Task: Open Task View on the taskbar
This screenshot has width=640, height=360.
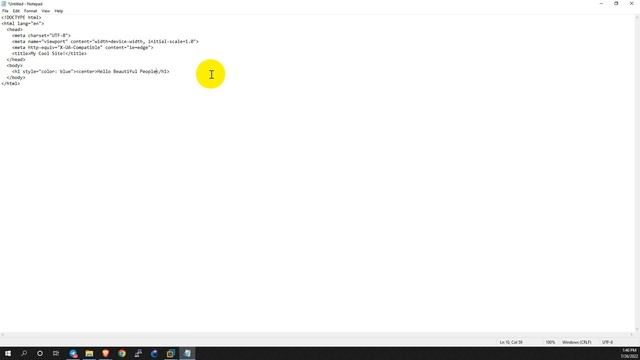Action: point(56,353)
